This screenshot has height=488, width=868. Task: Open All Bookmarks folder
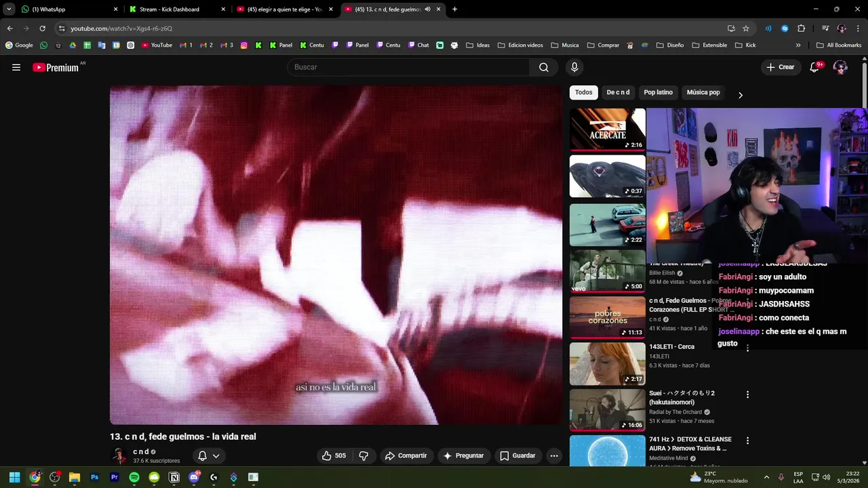(x=839, y=45)
